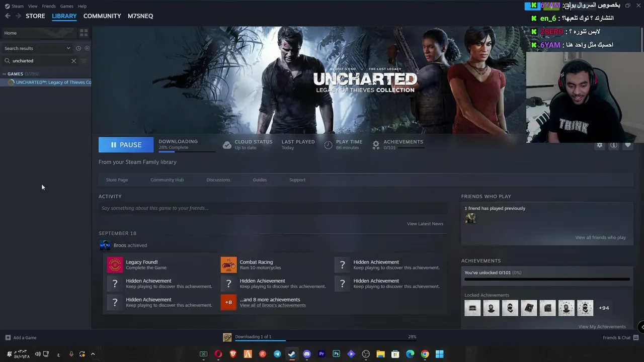644x362 pixels.
Task: View all of Broos's achievements
Action: tap(273, 305)
